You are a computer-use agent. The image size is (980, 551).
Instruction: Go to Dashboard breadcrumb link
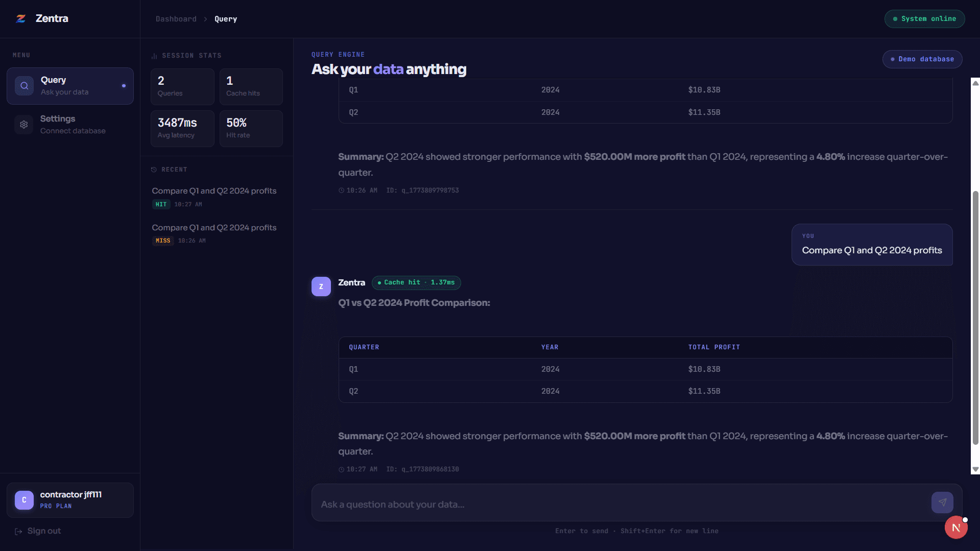click(176, 19)
